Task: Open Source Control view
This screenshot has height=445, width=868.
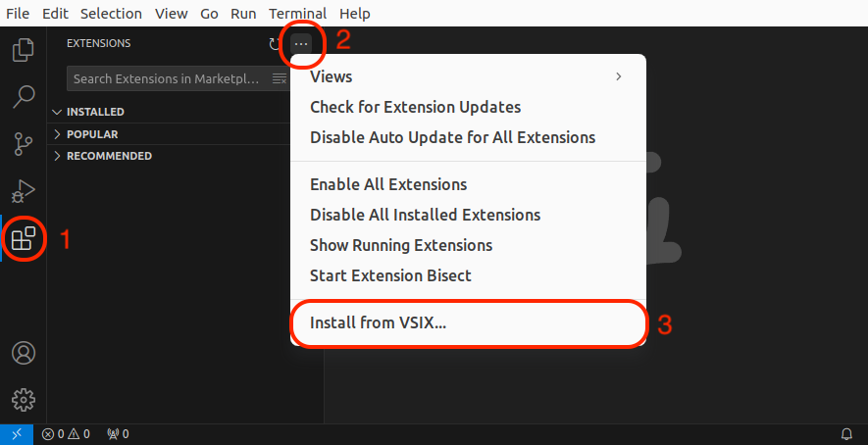Action: tap(24, 143)
